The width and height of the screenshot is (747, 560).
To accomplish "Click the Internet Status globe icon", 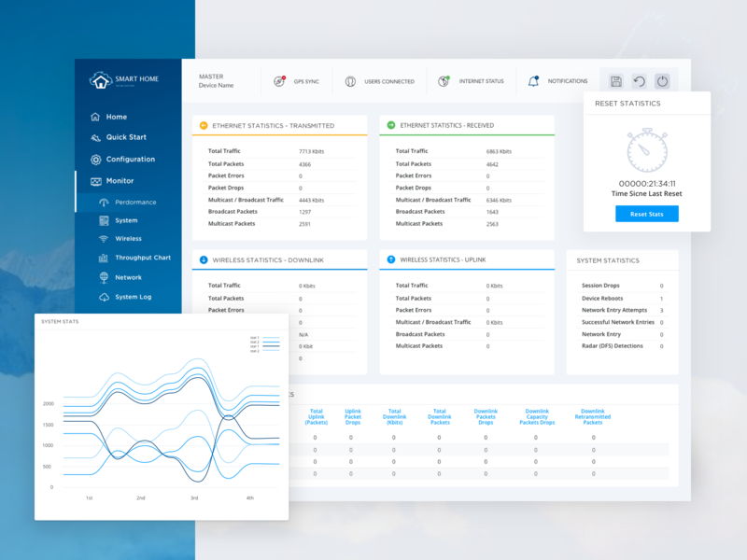I will (444, 81).
